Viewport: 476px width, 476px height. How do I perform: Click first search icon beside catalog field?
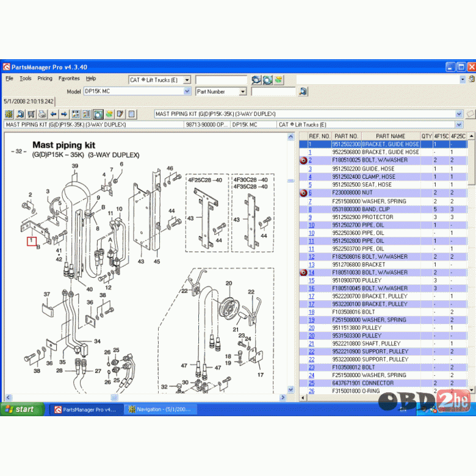(256, 80)
